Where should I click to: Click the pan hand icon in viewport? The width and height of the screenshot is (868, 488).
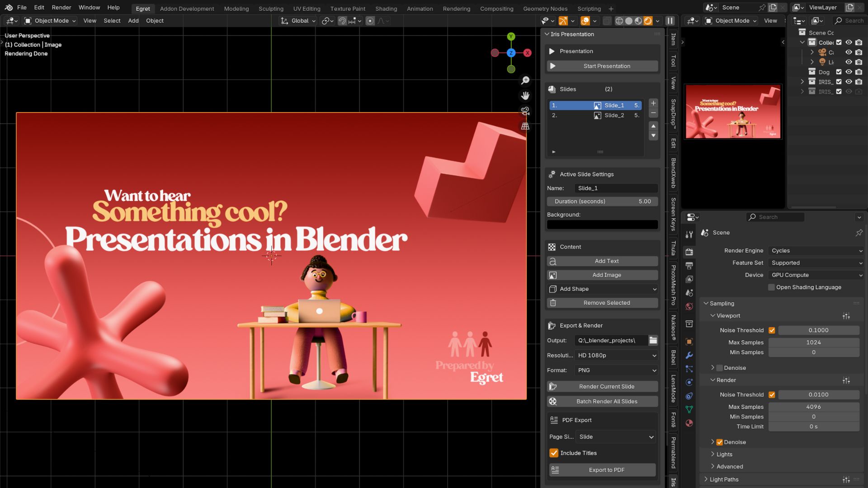click(x=525, y=96)
